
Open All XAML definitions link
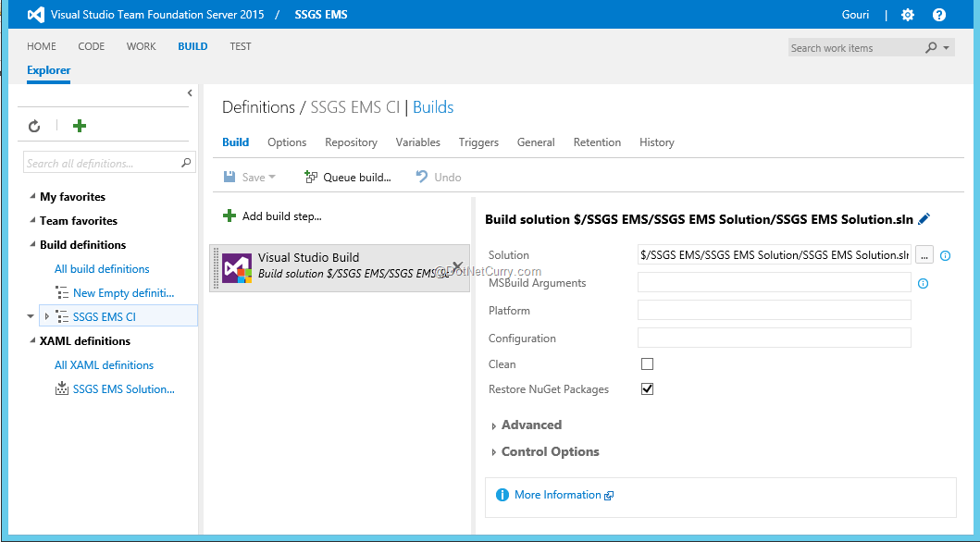point(104,365)
